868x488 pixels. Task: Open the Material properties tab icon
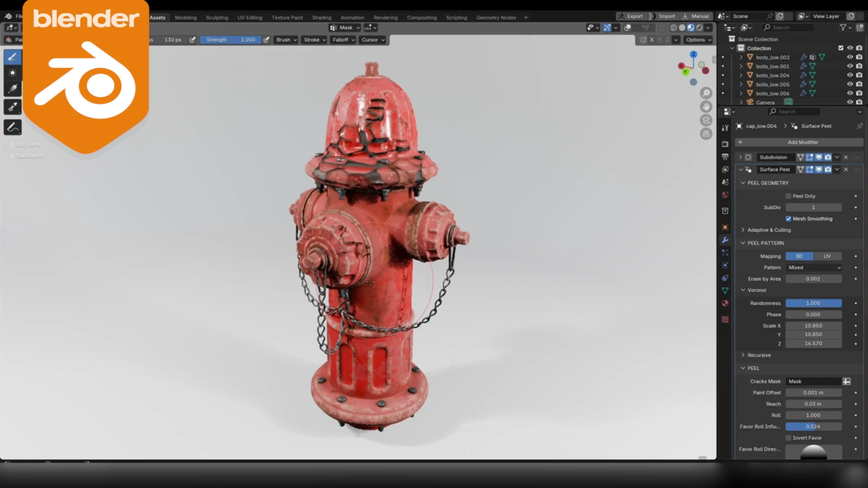pos(725,303)
